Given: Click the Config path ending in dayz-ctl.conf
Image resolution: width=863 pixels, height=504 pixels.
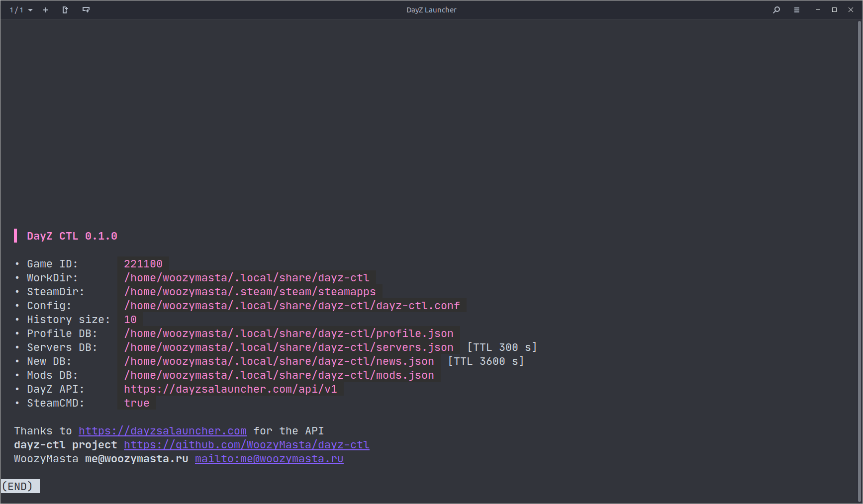Looking at the screenshot, I should [x=292, y=306].
